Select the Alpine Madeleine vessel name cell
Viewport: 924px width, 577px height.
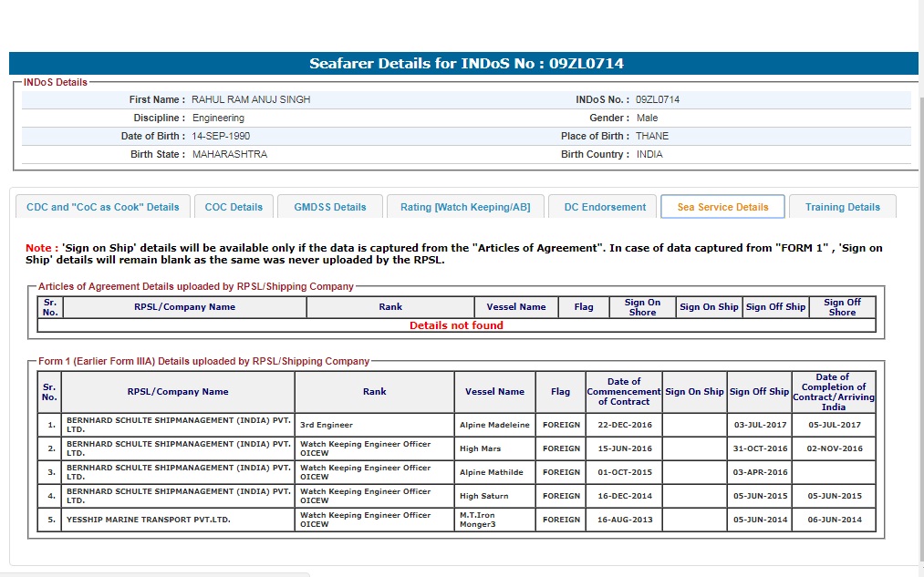click(494, 426)
